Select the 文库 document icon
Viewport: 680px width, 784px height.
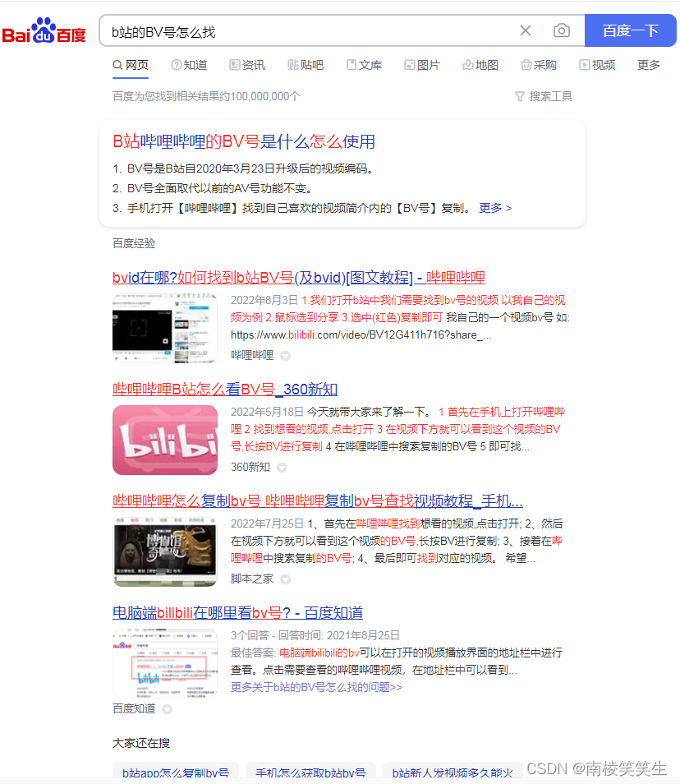pyautogui.click(x=350, y=65)
